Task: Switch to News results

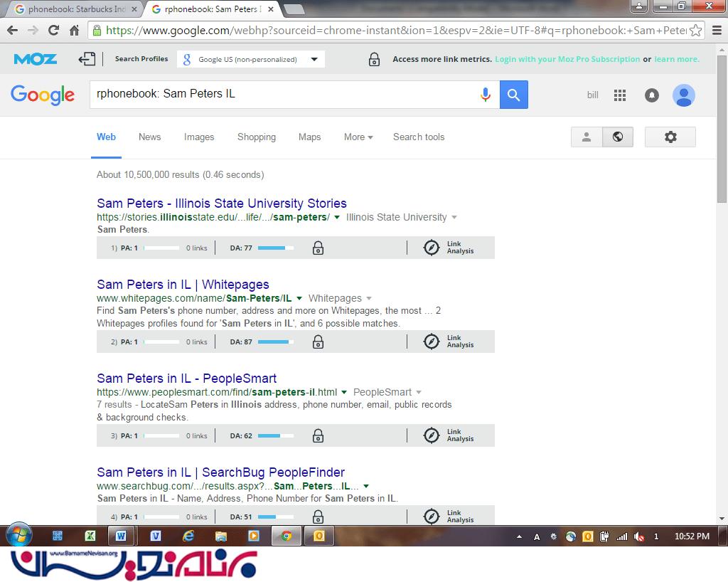Action: 149,137
